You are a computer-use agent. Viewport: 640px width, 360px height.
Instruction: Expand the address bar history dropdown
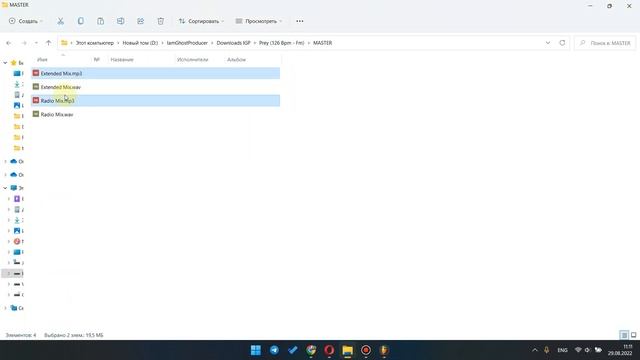[548, 43]
